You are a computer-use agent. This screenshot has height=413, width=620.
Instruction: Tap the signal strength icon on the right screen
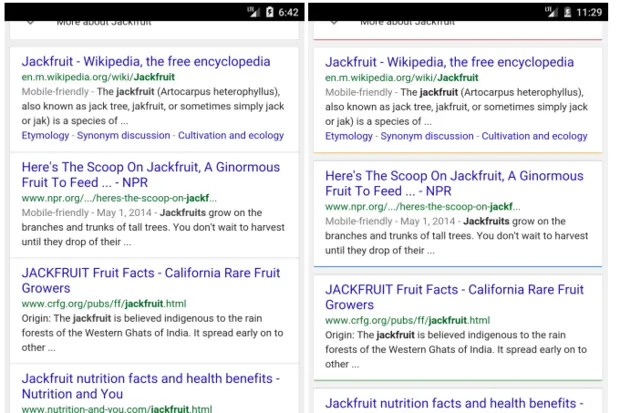552,12
